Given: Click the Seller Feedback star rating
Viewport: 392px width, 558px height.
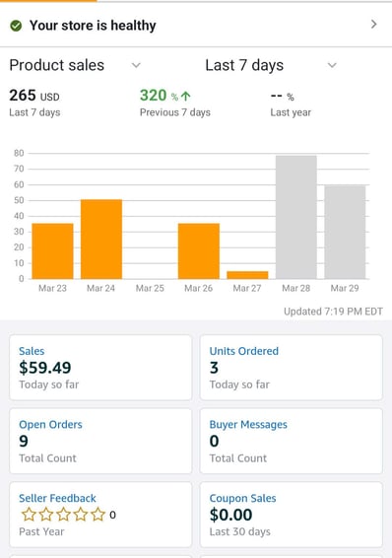Looking at the screenshot, I should pos(64,515).
